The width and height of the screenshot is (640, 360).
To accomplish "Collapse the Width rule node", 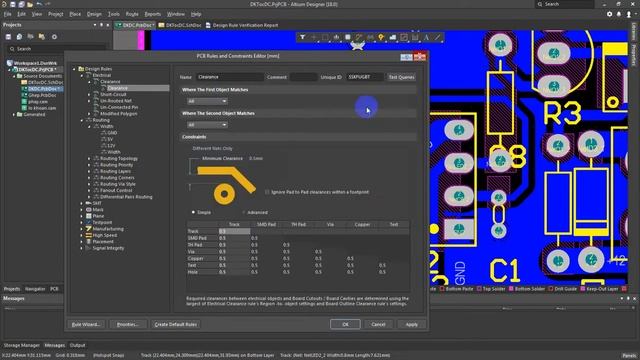I will [89, 127].
